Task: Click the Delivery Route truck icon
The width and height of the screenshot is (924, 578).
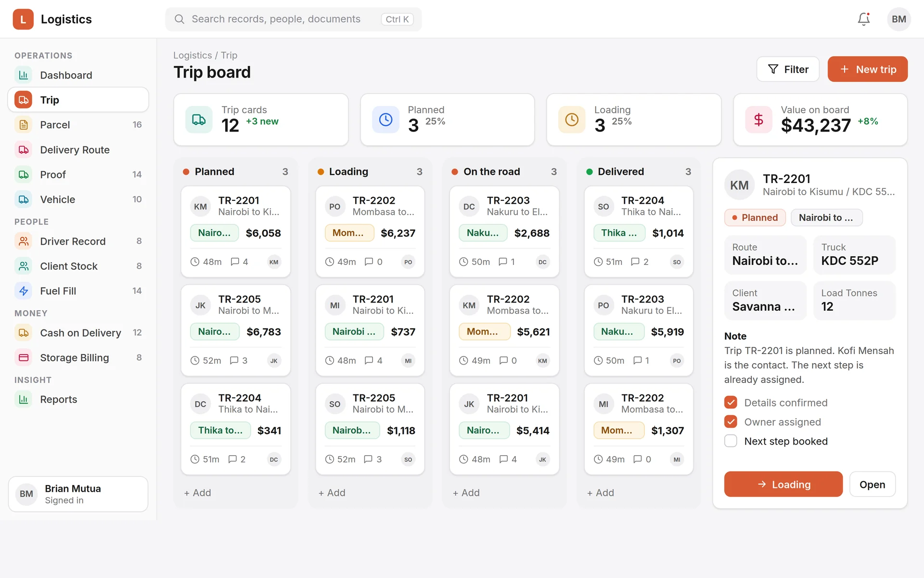Action: (24, 150)
